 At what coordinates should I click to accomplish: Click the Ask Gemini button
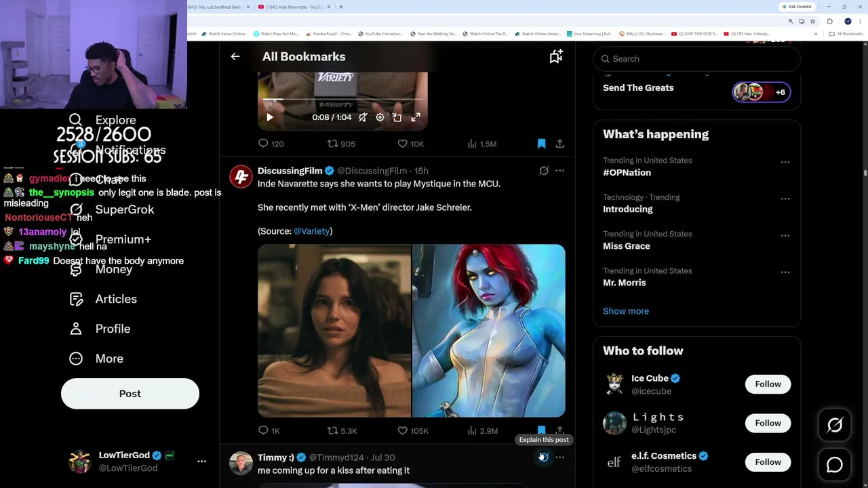tap(798, 7)
